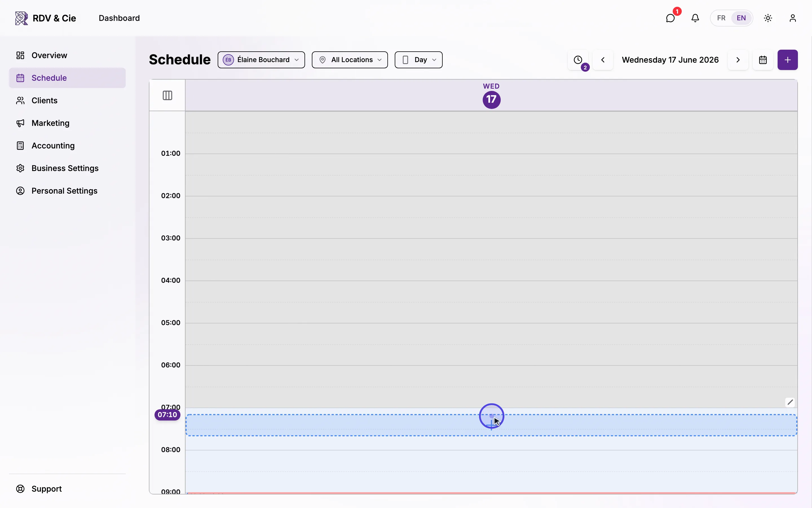Image resolution: width=812 pixels, height=508 pixels.
Task: Click the purple plus add button
Action: pyautogui.click(x=787, y=60)
